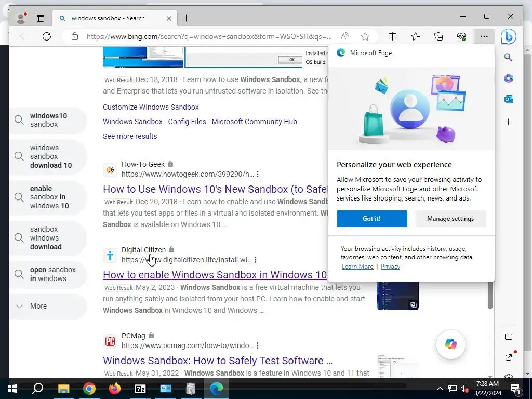The image size is (532, 399).
Task: Open Windows Start menu
Action: pyautogui.click(x=12, y=389)
